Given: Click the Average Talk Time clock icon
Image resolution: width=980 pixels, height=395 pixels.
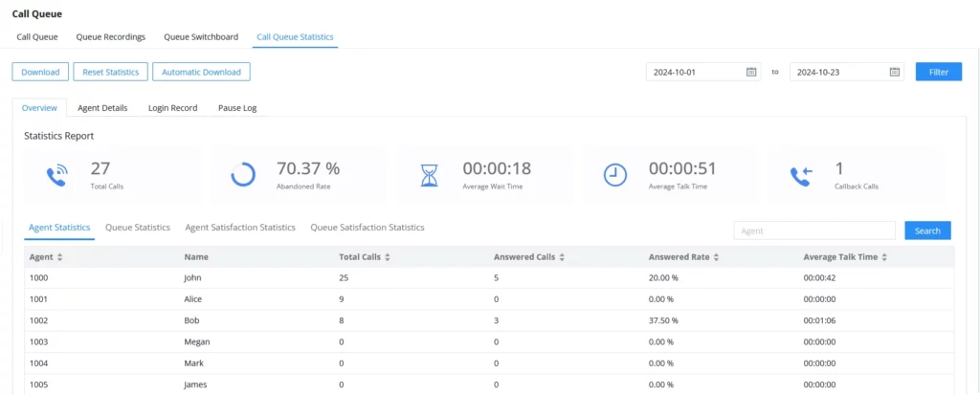Looking at the screenshot, I should 615,175.
